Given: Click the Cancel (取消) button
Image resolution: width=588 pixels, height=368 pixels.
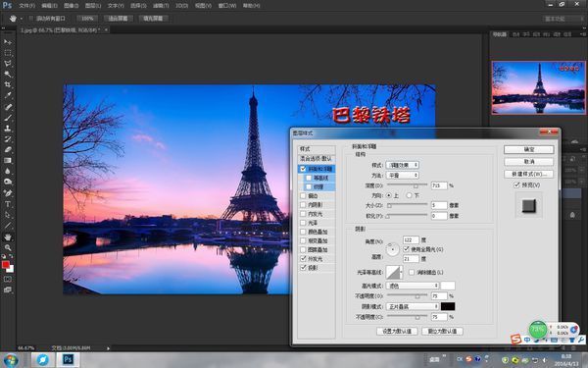Looking at the screenshot, I should (x=529, y=162).
